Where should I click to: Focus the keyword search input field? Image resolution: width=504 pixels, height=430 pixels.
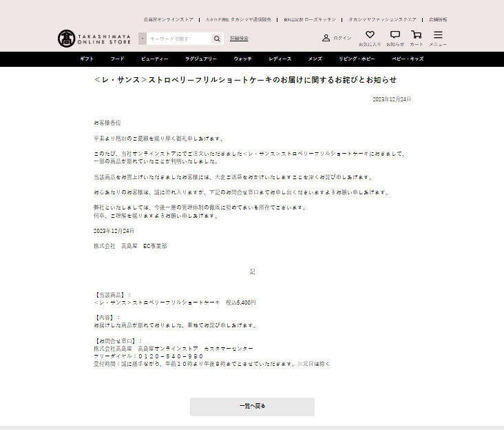(179, 39)
